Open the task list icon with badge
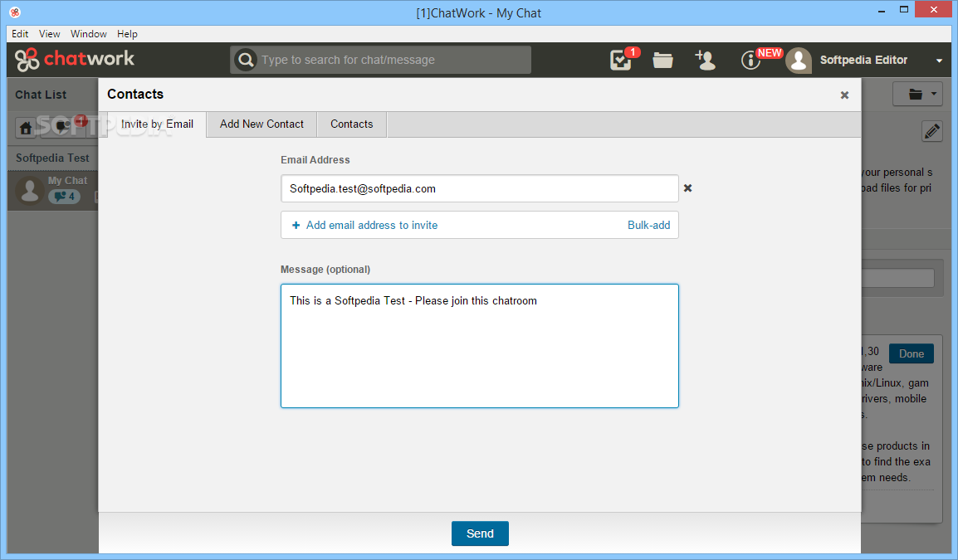The width and height of the screenshot is (958, 560). point(622,59)
